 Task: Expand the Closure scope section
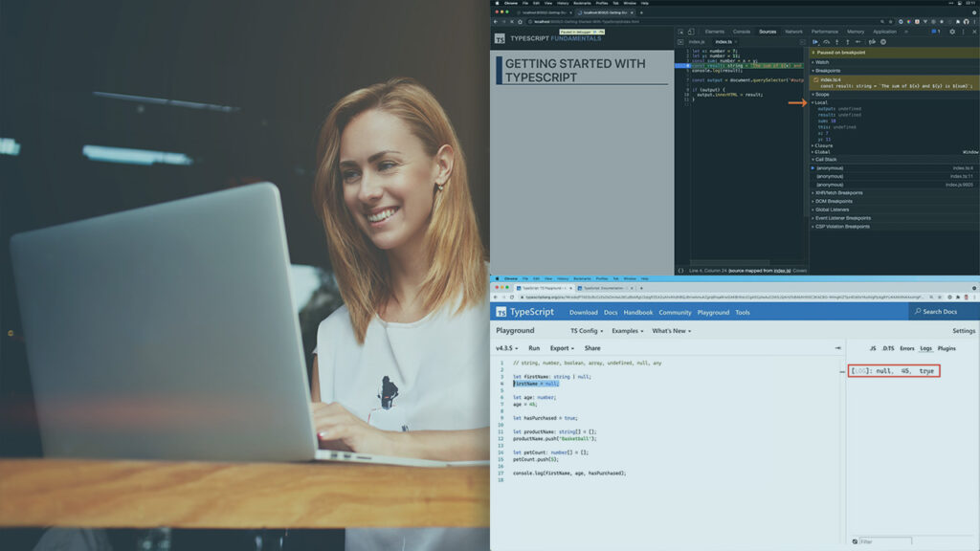pyautogui.click(x=822, y=145)
